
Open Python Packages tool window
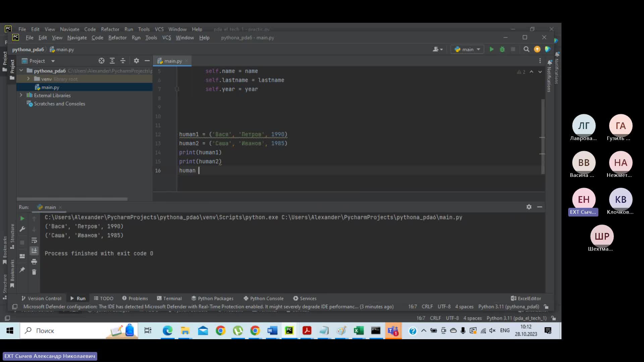212,298
